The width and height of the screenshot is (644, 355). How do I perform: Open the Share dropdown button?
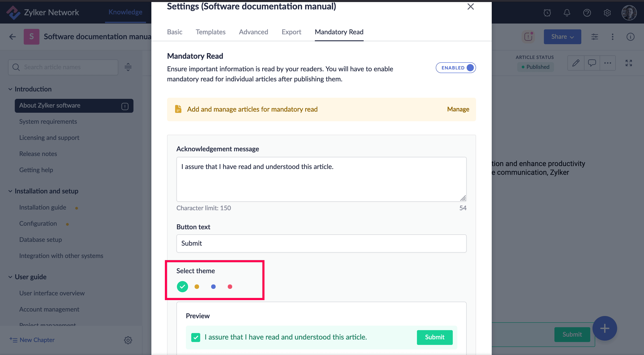[562, 37]
